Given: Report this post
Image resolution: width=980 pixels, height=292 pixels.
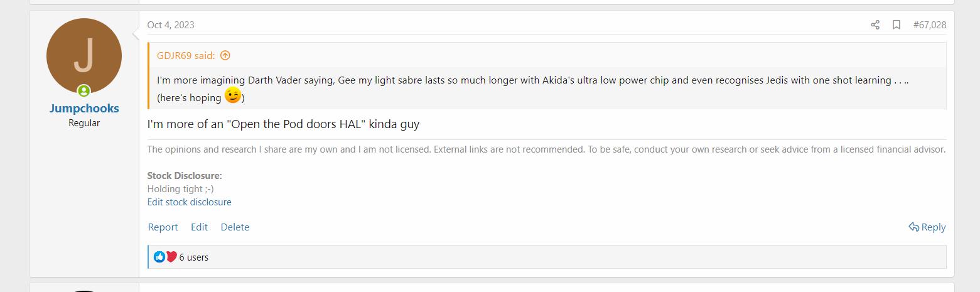Looking at the screenshot, I should (x=163, y=227).
